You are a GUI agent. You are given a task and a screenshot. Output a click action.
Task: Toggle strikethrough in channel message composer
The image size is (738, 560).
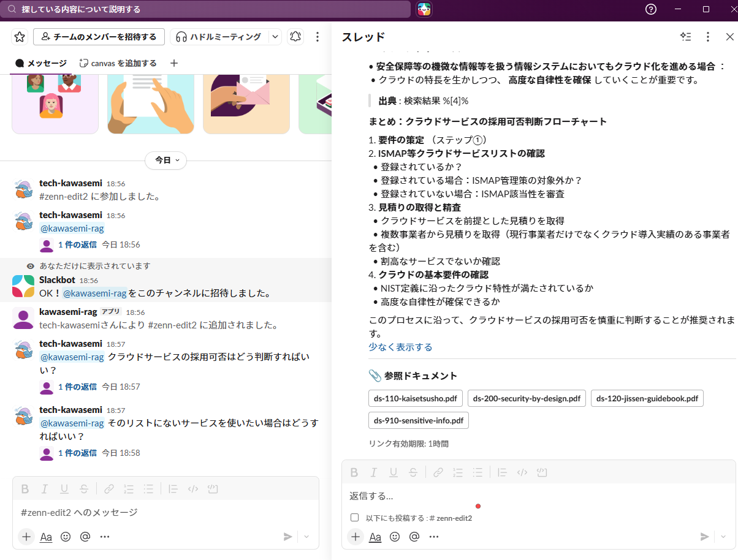coord(83,489)
